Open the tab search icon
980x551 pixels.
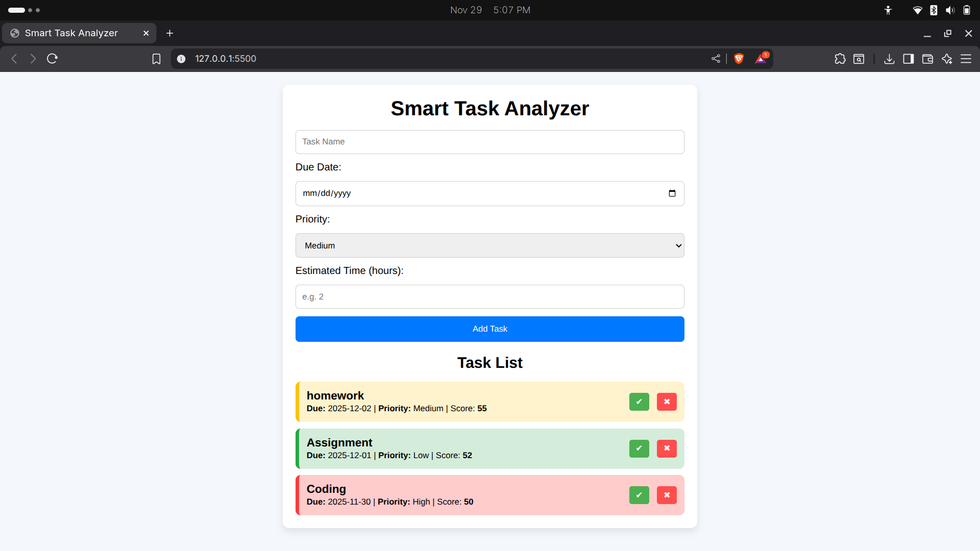pyautogui.click(x=859, y=59)
